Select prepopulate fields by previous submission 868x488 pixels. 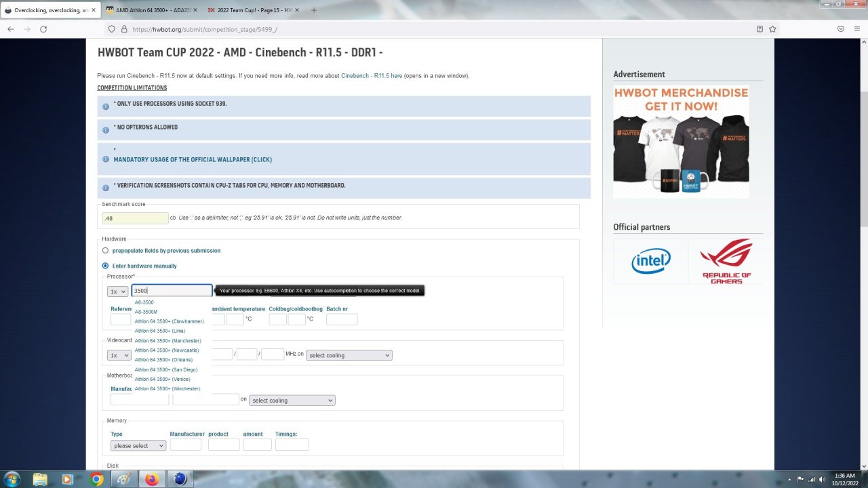click(105, 251)
